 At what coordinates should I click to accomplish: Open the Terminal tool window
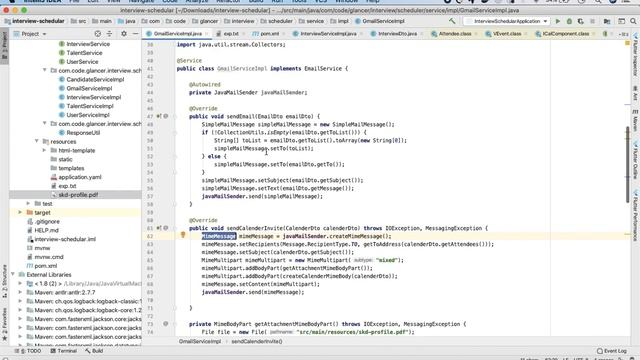click(63, 351)
